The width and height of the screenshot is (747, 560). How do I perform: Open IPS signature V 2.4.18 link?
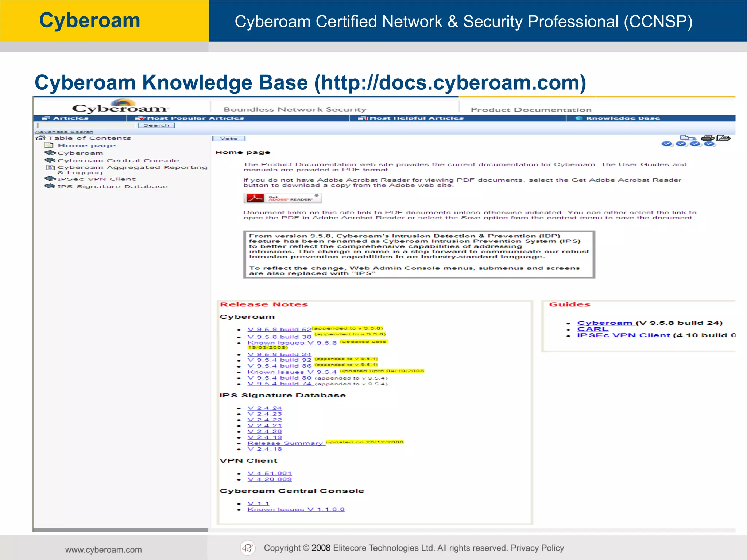tap(265, 449)
